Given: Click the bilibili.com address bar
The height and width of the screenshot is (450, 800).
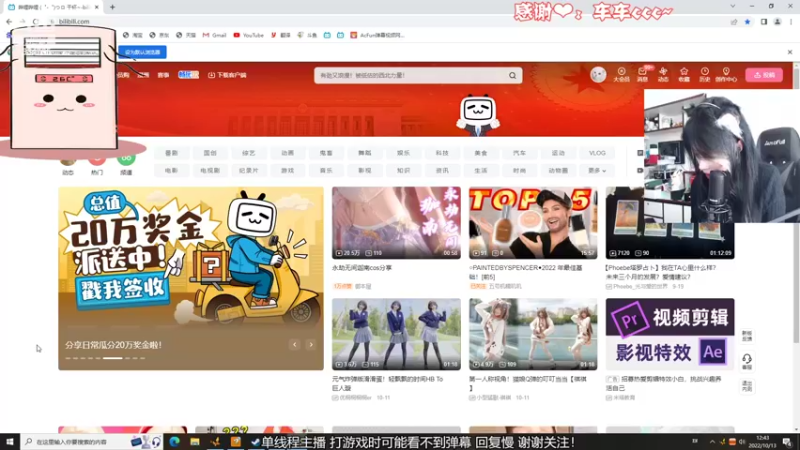Looking at the screenshot, I should pyautogui.click(x=388, y=21).
